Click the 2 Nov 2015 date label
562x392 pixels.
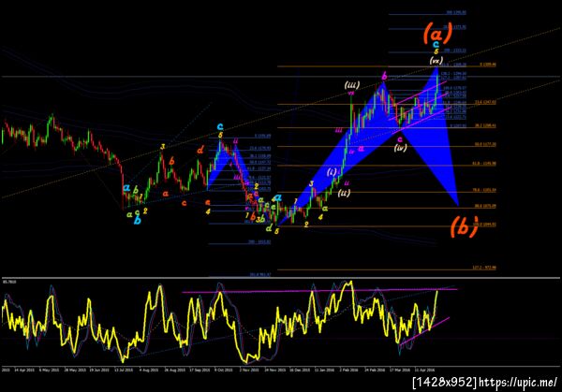point(249,370)
